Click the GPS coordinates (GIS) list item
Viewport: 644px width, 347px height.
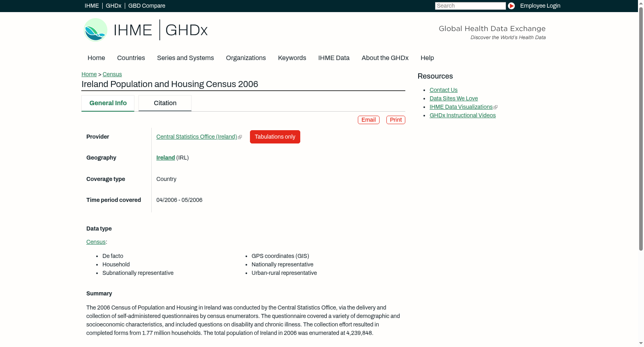[280, 256]
